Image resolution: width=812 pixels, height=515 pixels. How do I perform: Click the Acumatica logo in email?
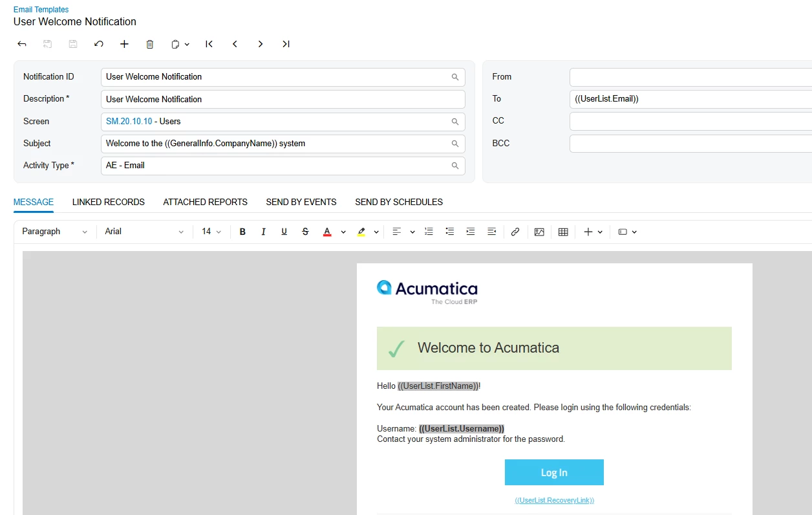tap(427, 292)
